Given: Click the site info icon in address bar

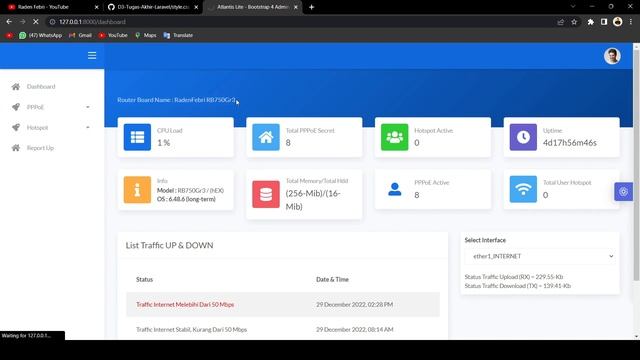Looking at the screenshot, I should click(52, 22).
